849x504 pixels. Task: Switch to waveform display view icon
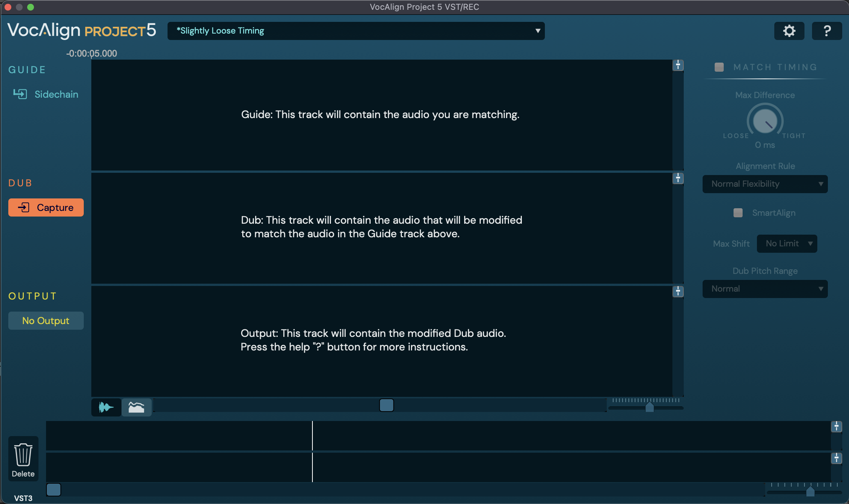[106, 407]
